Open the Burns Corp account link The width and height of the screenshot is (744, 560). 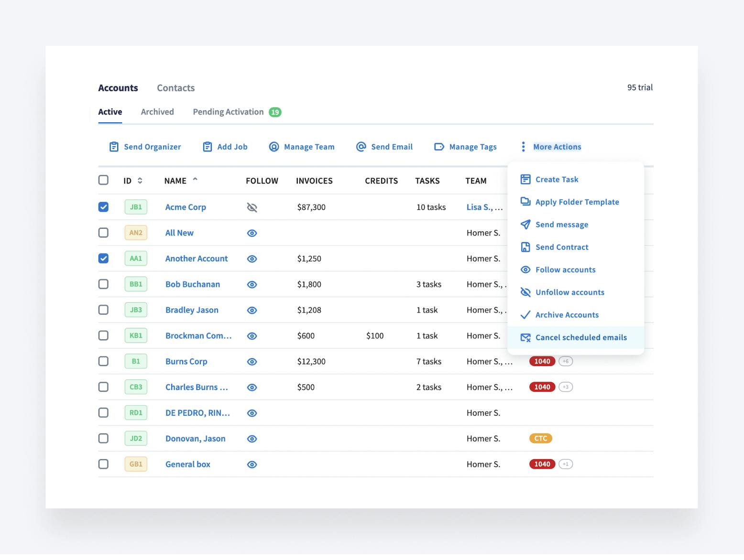click(x=186, y=362)
